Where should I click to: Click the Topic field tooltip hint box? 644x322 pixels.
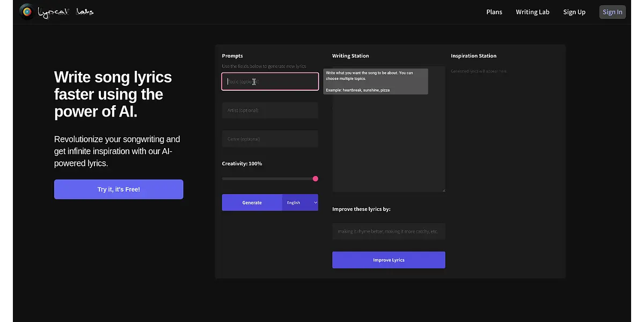376,82
